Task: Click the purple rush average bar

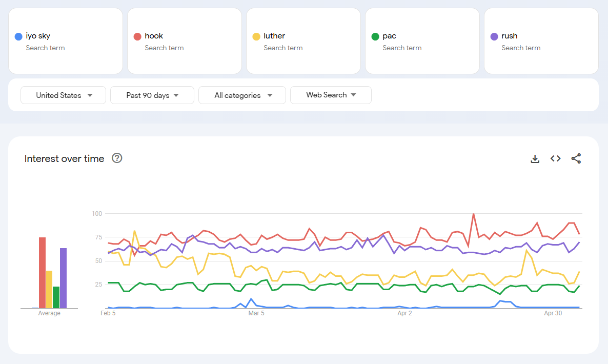Action: coord(63,278)
